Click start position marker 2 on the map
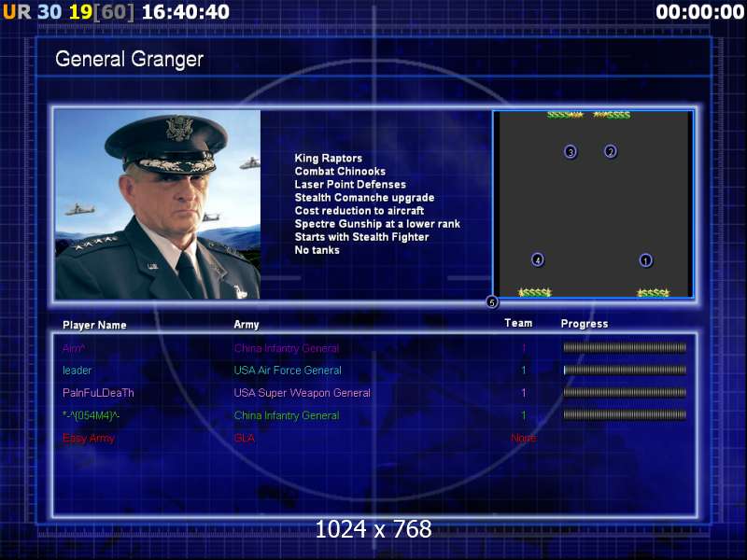Image resolution: width=747 pixels, height=560 pixels. tap(611, 151)
